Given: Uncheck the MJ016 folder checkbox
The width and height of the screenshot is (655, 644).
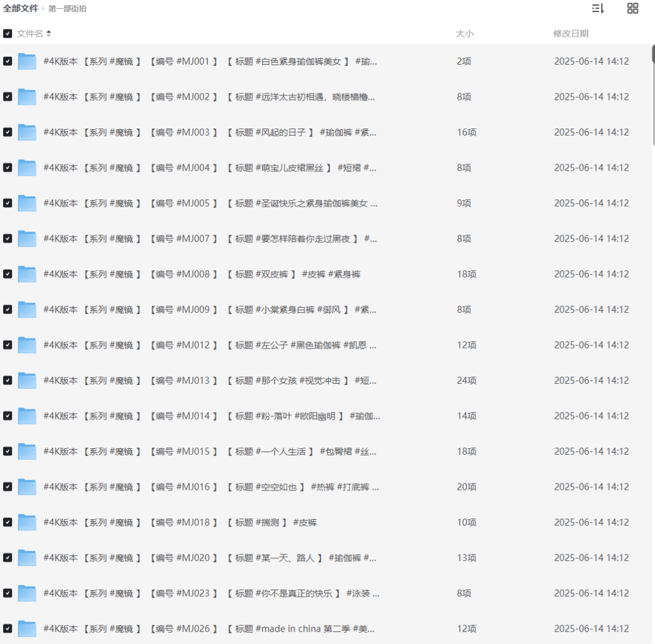Looking at the screenshot, I should click(8, 487).
